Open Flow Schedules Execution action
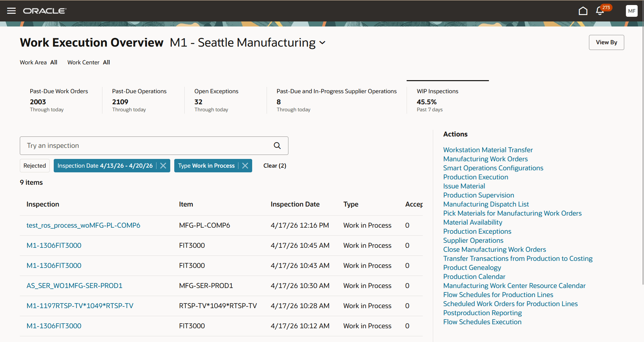644x342 pixels. [x=482, y=322]
